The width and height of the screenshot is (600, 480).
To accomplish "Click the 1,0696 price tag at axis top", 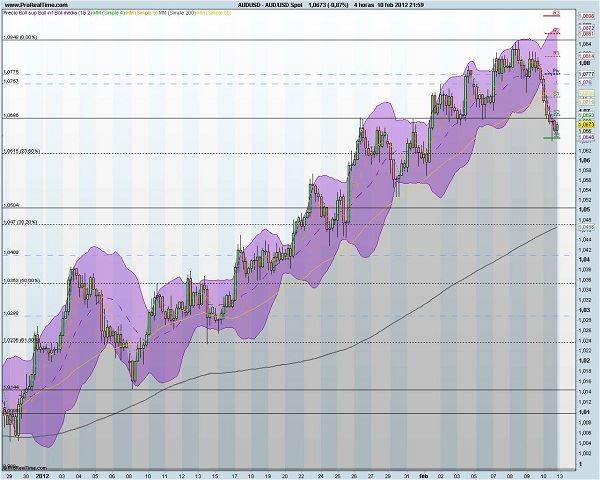I will pos(587,16).
